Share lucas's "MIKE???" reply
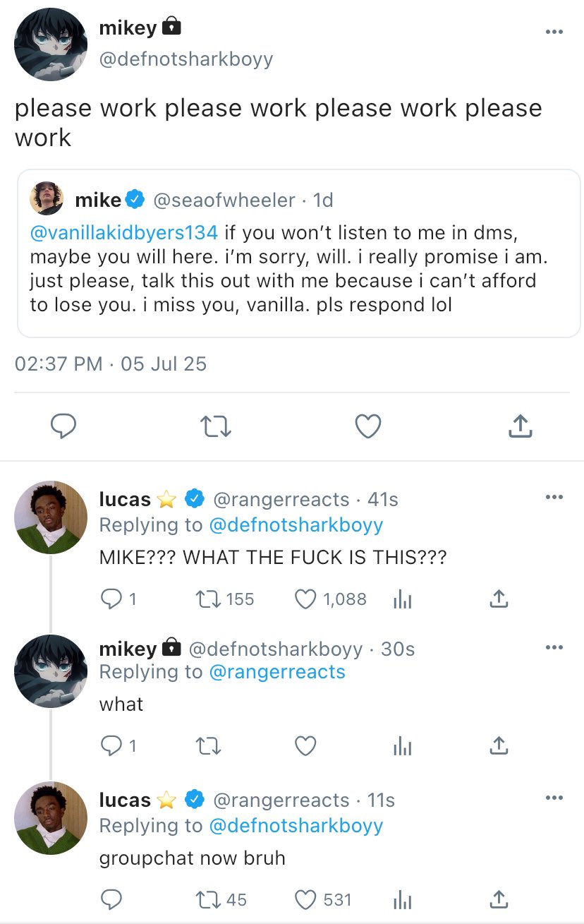Screen dimensions: 584x924 pos(498,599)
